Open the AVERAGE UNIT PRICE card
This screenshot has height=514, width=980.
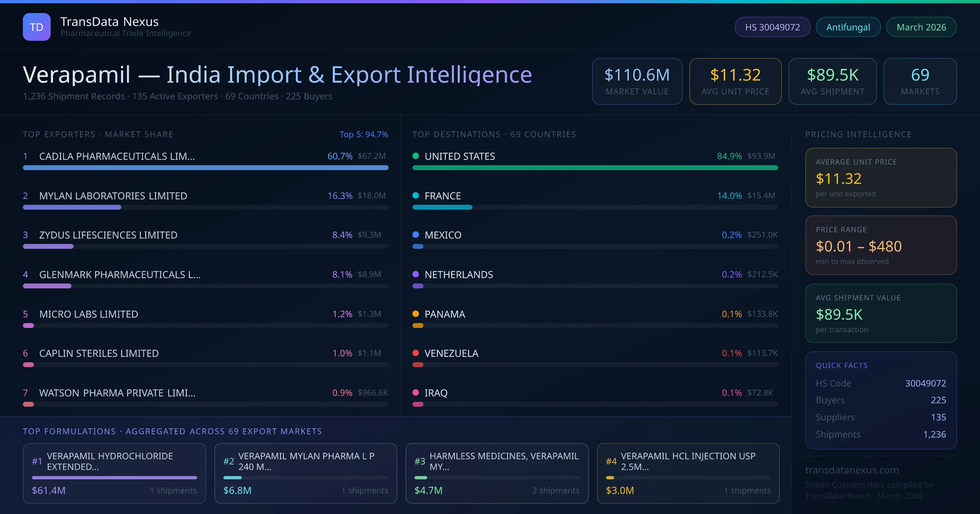click(880, 178)
